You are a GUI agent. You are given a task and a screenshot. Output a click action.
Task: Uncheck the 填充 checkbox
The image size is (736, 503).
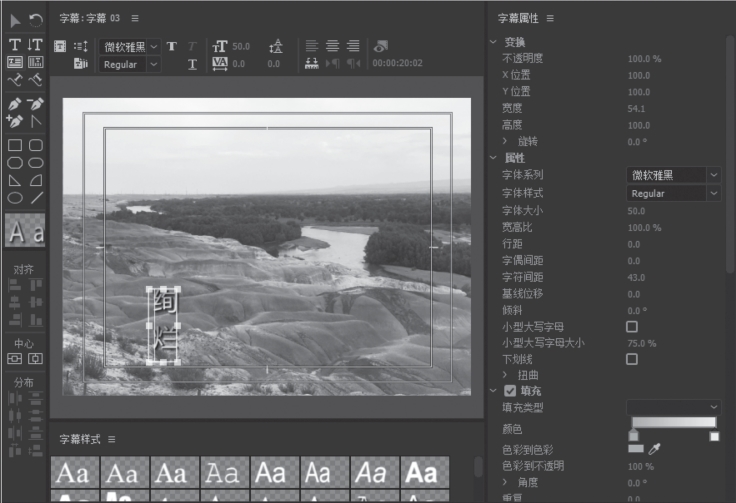coord(510,391)
